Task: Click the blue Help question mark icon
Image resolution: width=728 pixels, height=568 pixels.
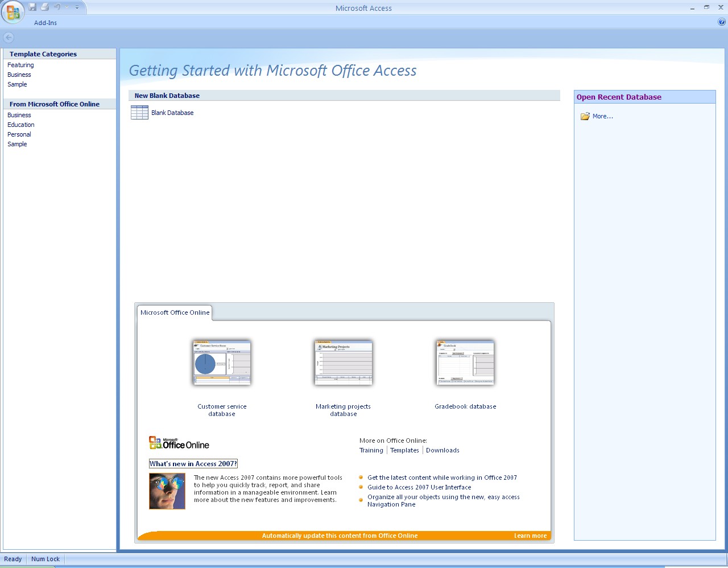Action: pyautogui.click(x=722, y=22)
